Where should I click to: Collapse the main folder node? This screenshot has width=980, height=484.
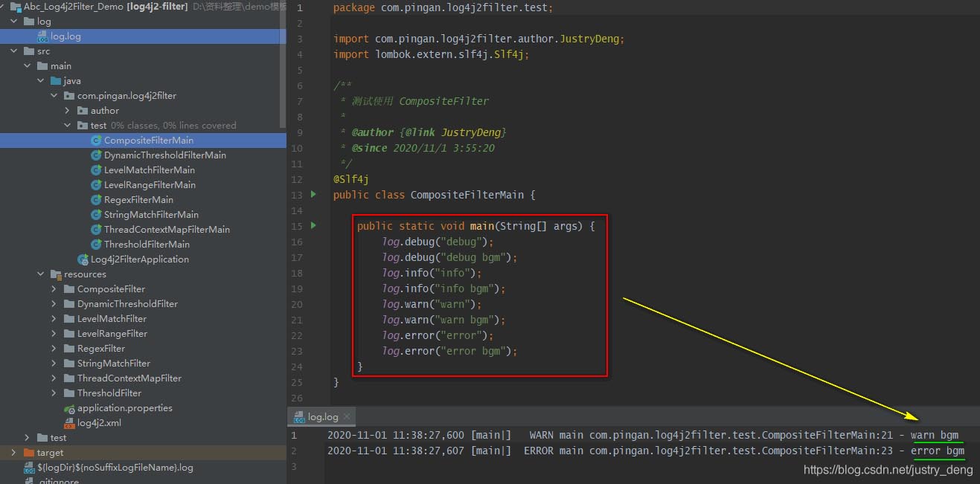click(28, 66)
